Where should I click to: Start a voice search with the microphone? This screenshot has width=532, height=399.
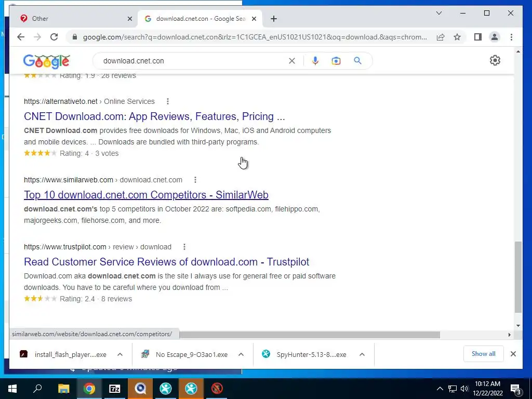(x=315, y=61)
